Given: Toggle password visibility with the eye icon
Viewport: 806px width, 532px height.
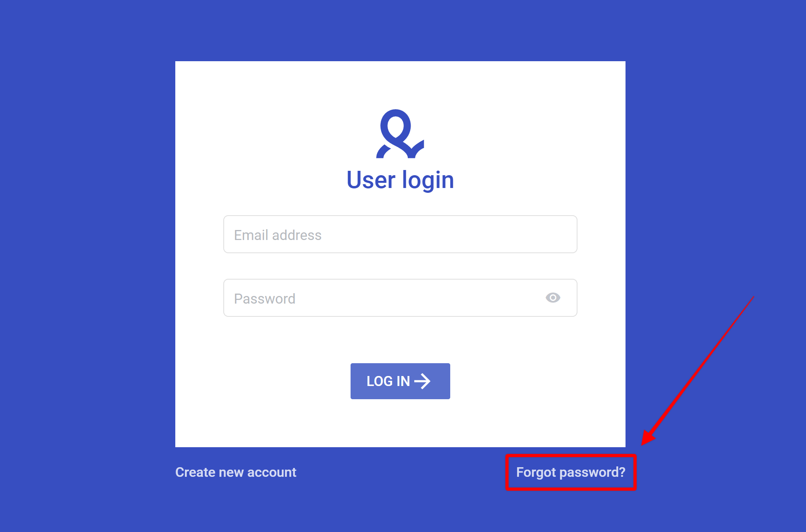Looking at the screenshot, I should click(553, 298).
